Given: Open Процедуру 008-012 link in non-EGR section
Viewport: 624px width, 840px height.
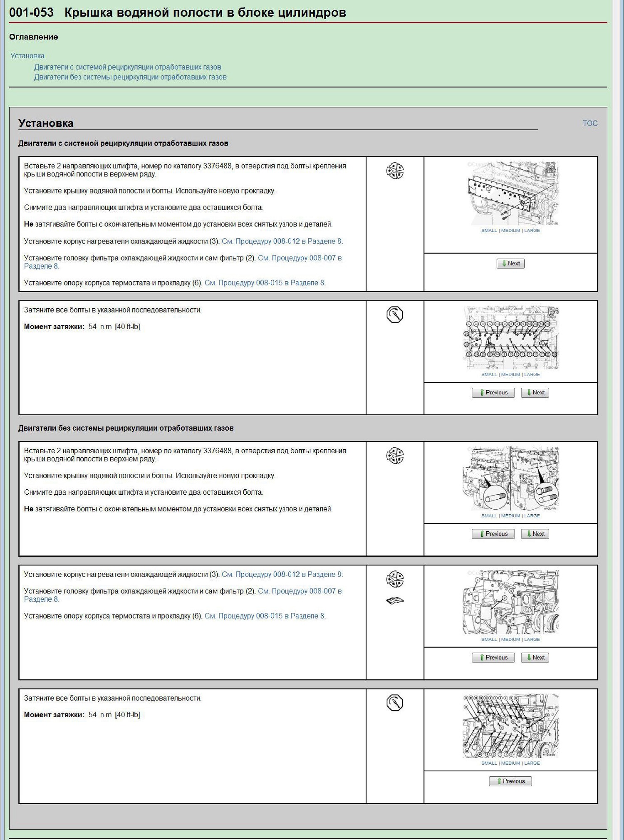Looking at the screenshot, I should [x=282, y=575].
